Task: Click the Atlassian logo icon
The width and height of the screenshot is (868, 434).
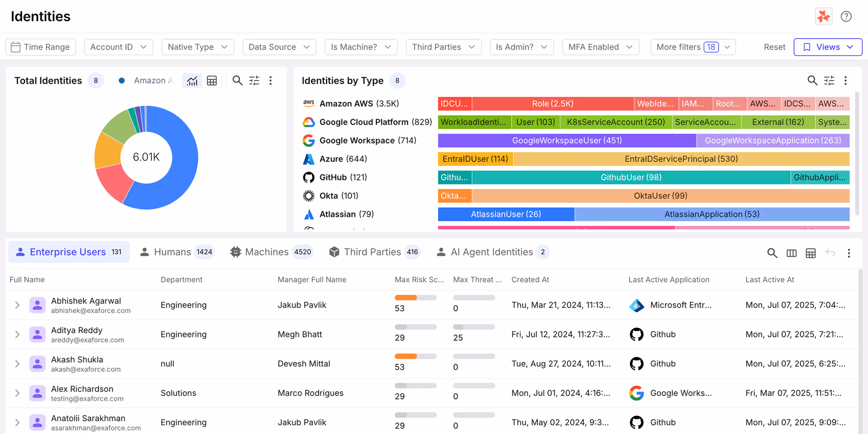Action: tap(309, 214)
